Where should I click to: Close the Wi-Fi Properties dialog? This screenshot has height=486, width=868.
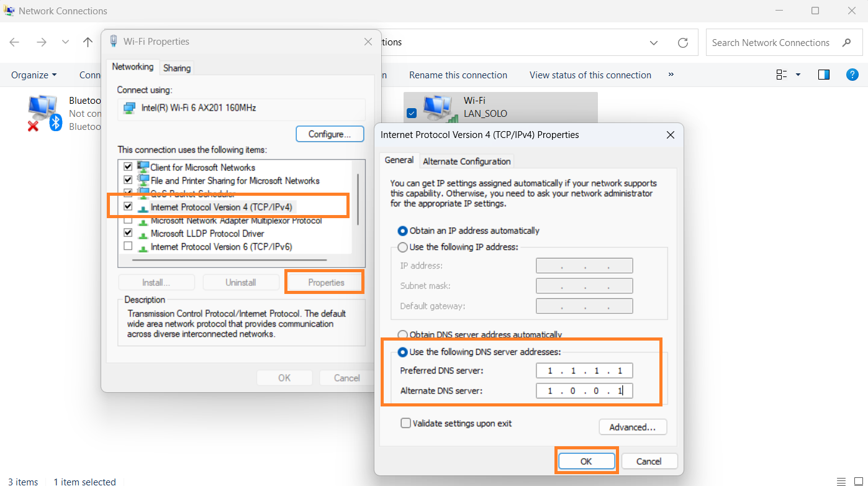click(368, 42)
